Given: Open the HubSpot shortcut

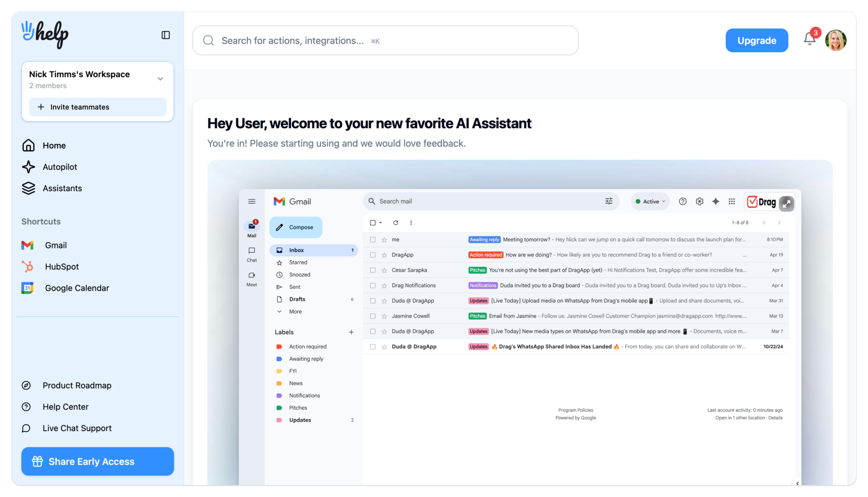Looking at the screenshot, I should (50, 267).
